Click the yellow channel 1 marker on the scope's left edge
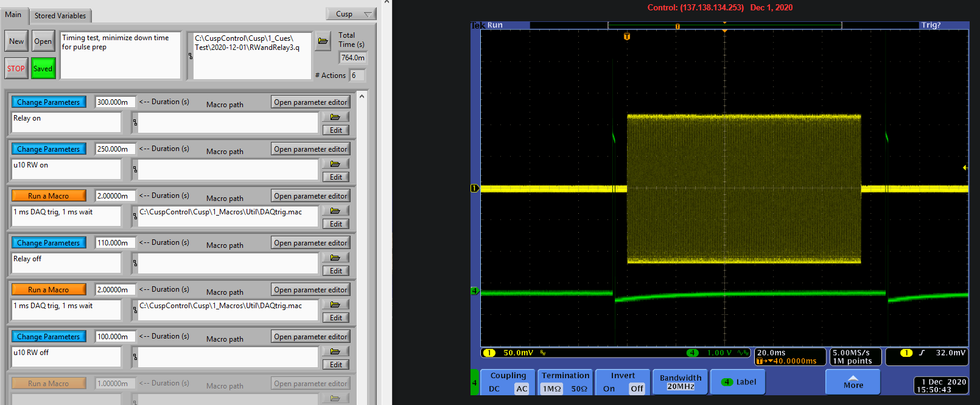The height and width of the screenshot is (405, 980). (x=475, y=188)
